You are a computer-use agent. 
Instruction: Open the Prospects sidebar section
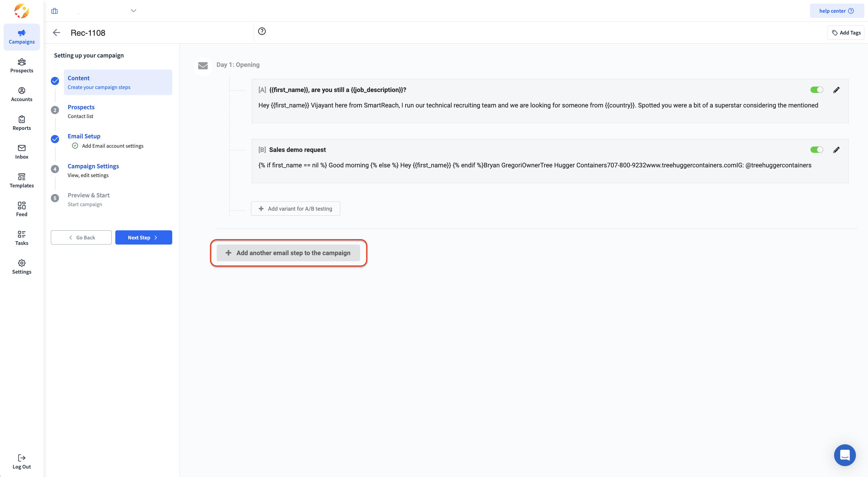click(21, 65)
